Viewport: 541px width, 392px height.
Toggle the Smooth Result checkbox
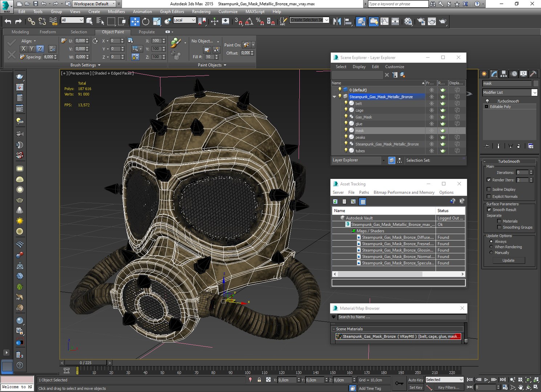point(489,209)
